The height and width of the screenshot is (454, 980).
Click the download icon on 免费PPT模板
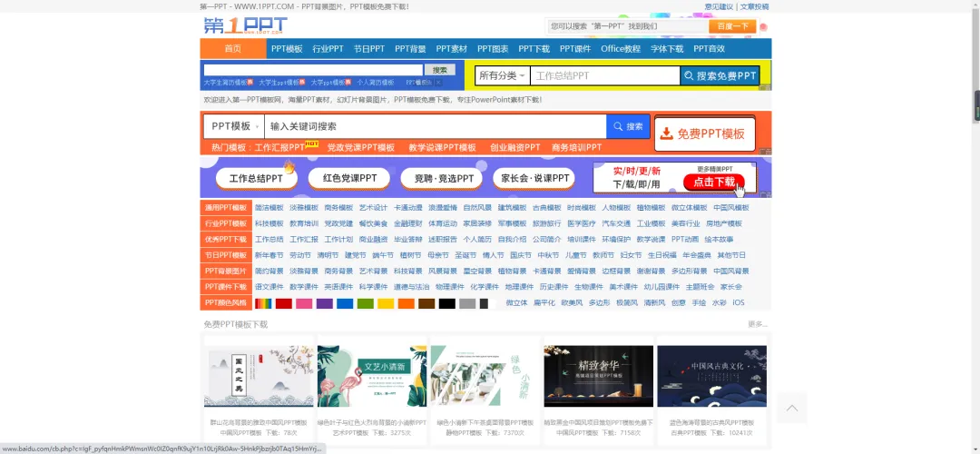point(666,133)
